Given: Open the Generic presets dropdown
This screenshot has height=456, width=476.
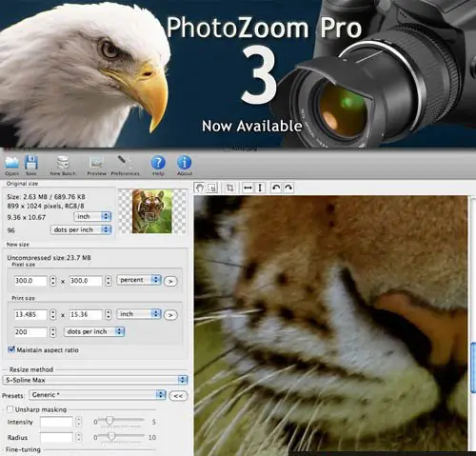Looking at the screenshot, I should pyautogui.click(x=97, y=395).
